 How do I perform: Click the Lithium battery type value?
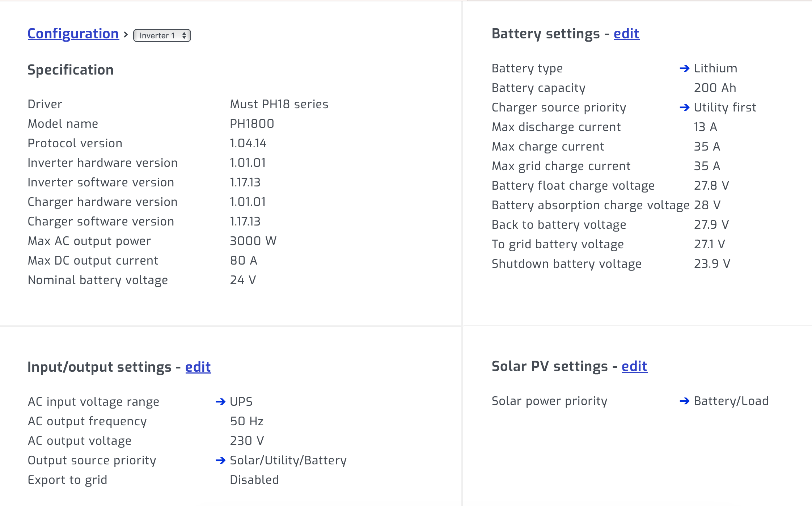click(715, 68)
